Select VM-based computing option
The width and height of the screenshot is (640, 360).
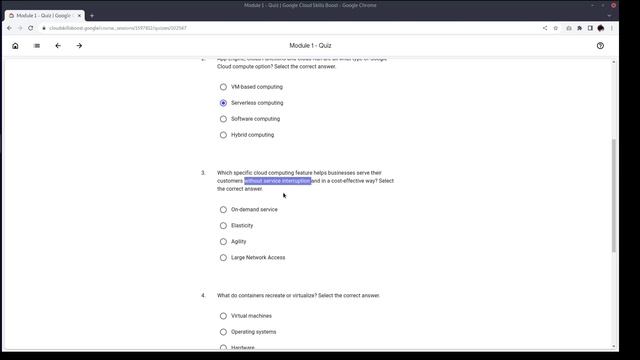tap(223, 87)
